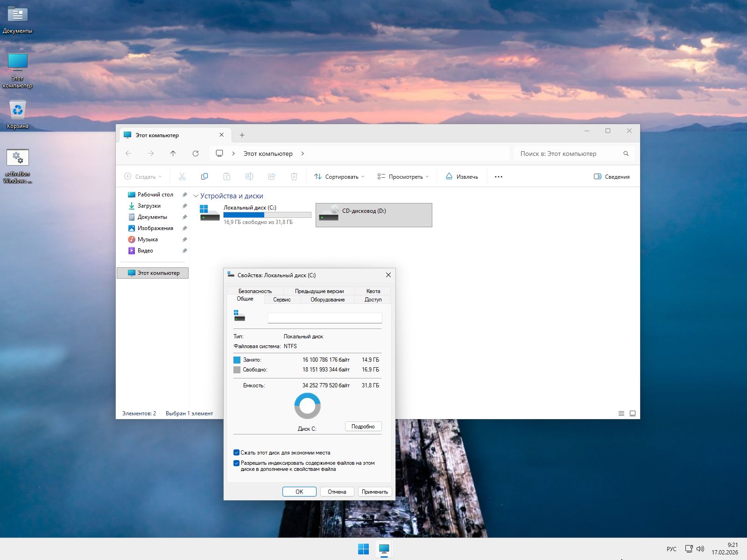
Task: Open the 'Просмотреть' view options dropdown
Action: (402, 176)
